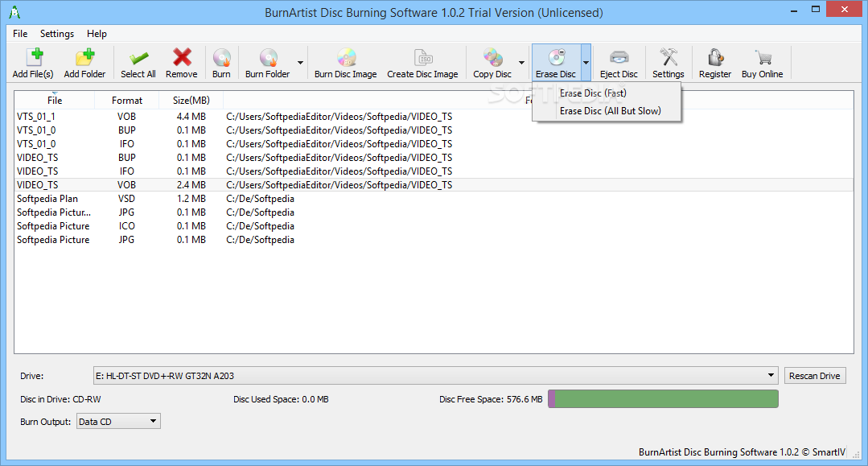This screenshot has width=868, height=466.
Task: Select the VTS_01_1 file row
Action: (434, 117)
